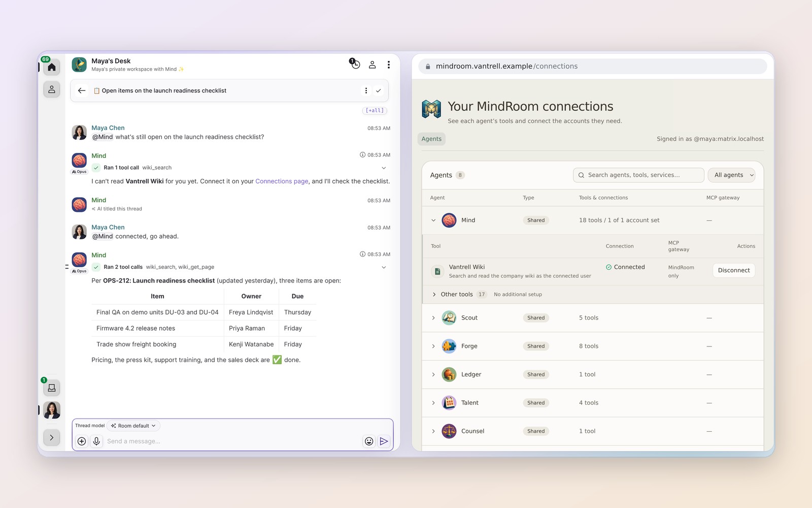
Task: Click the Mind author name on the checklist reply
Action: (99, 255)
